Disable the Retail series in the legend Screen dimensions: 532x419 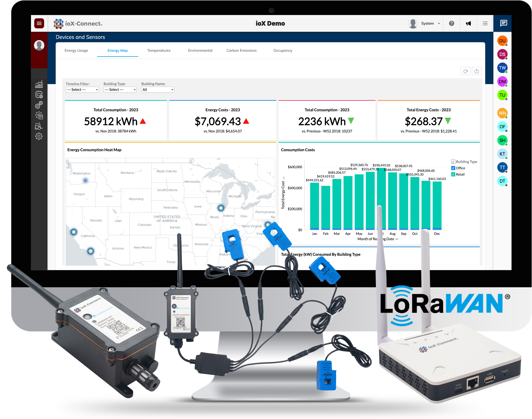click(x=453, y=174)
